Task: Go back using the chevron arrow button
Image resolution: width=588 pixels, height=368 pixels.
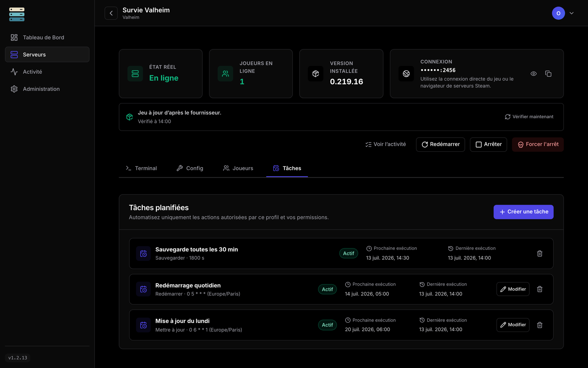Action: pos(111,13)
